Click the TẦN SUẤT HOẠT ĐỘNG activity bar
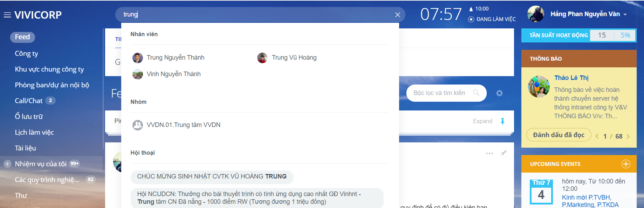The height and width of the screenshot is (208, 644). (578, 35)
